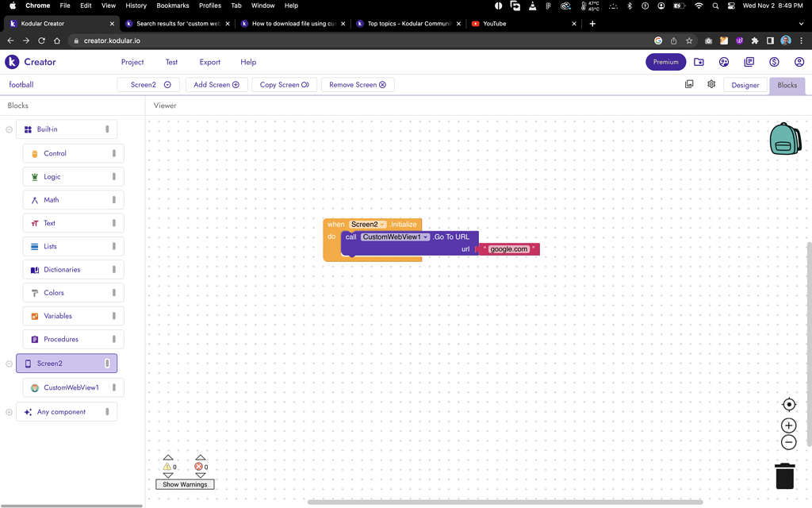Viewport: 812px width, 508px height.
Task: Open the Export menu
Action: pos(209,62)
